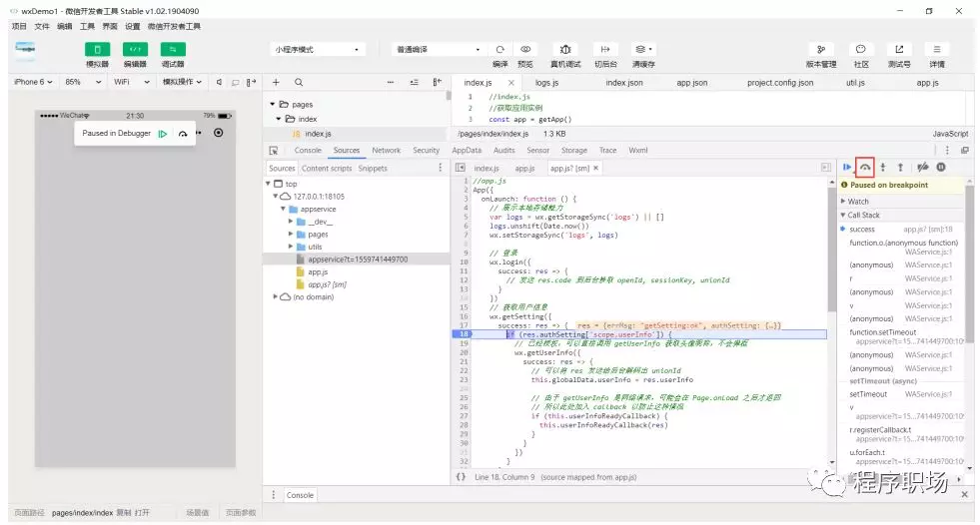The width and height of the screenshot is (980, 525).
Task: Toggle deactivate breakpoints icon
Action: [922, 167]
